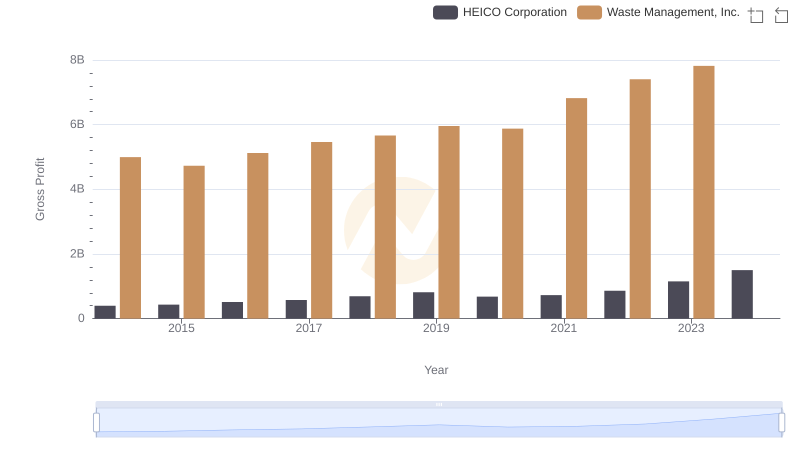The width and height of the screenshot is (800, 461).
Task: Click the Year axis title
Action: click(436, 370)
